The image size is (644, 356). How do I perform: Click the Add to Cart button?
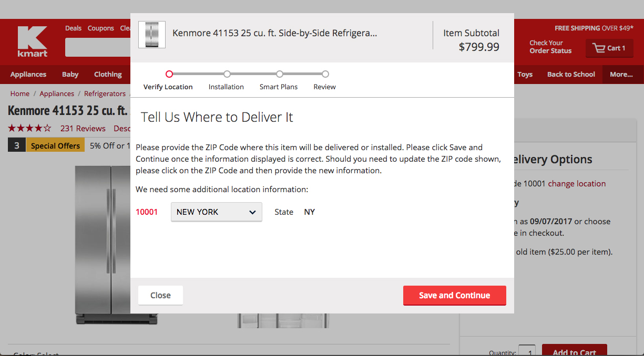tap(575, 350)
